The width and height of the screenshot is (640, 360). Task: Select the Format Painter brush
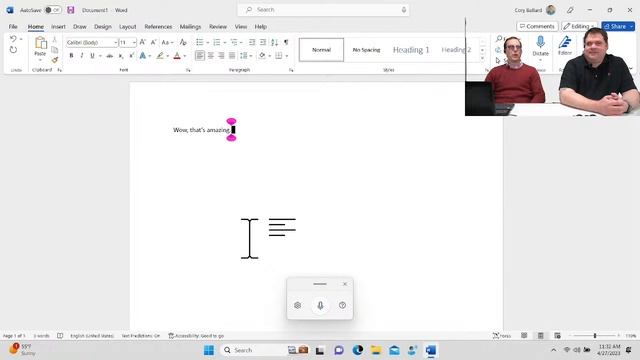click(x=55, y=60)
